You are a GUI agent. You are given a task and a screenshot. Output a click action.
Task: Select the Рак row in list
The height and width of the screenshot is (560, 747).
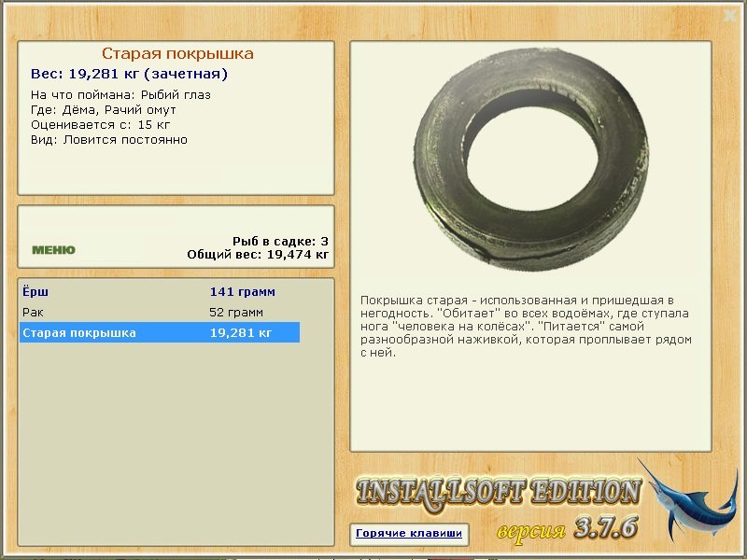point(160,313)
